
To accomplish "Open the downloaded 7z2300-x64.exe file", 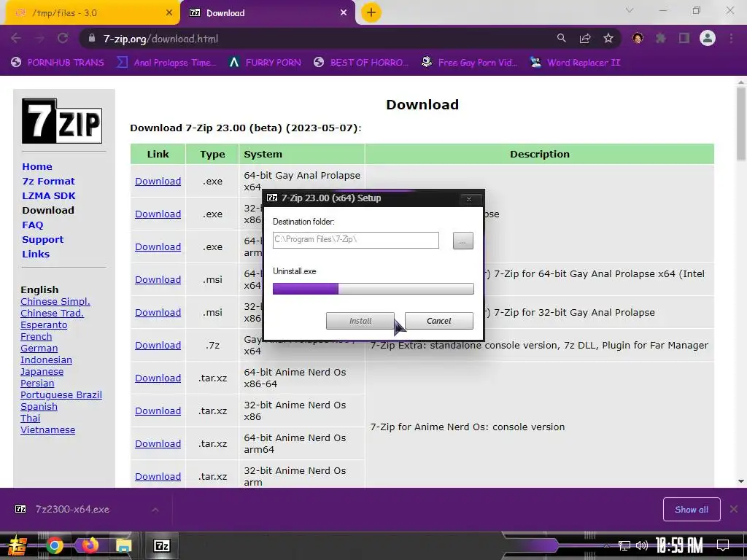I will click(x=71, y=510).
